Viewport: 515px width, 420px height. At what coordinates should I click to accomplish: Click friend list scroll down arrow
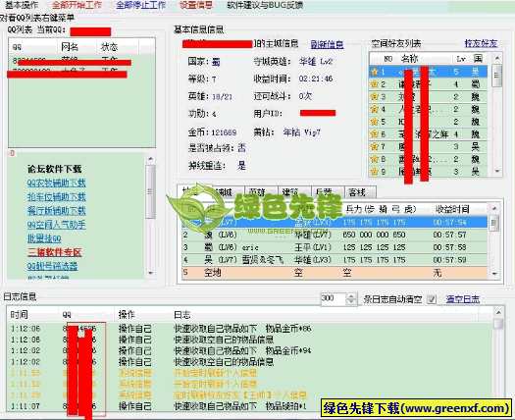click(x=497, y=171)
